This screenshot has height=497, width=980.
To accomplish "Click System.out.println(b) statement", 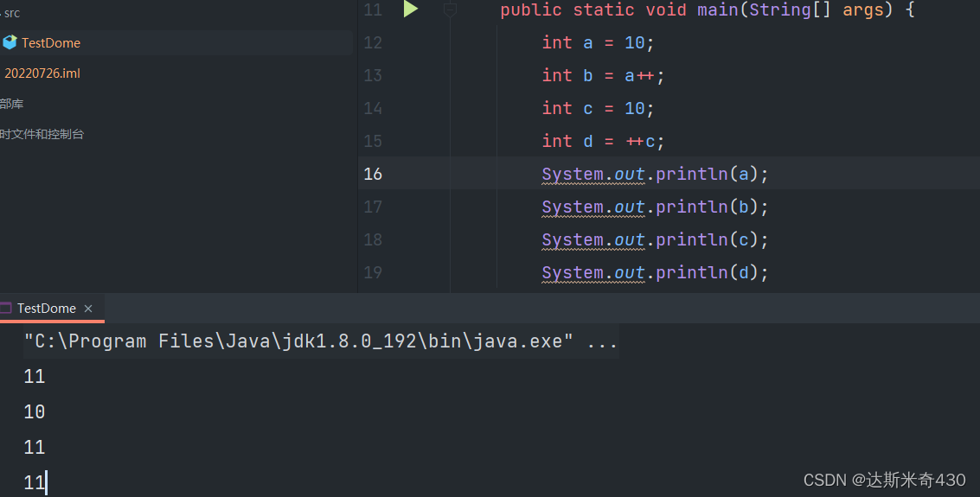I will 655,207.
